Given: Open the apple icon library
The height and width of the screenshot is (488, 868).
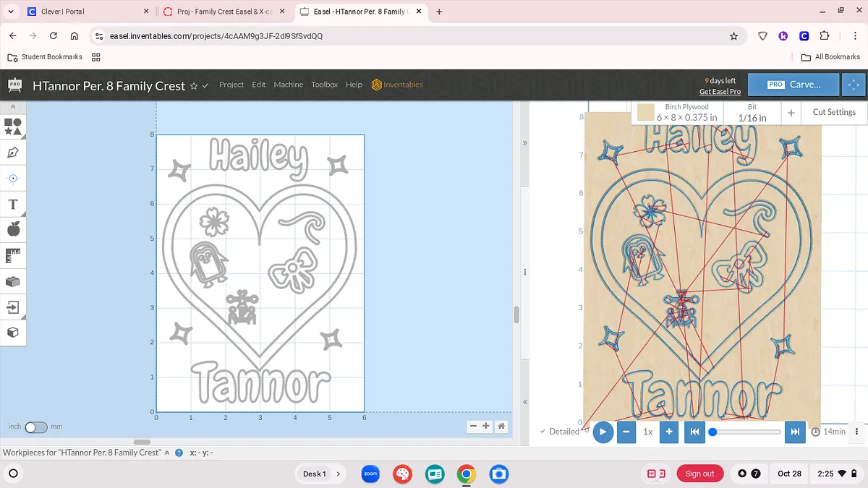Looking at the screenshot, I should click(13, 230).
